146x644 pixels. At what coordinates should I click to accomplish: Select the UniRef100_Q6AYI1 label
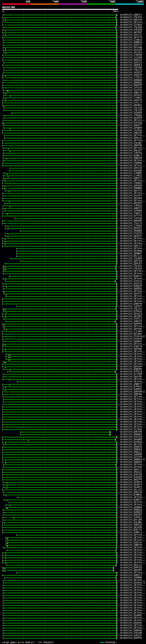[131, 469]
